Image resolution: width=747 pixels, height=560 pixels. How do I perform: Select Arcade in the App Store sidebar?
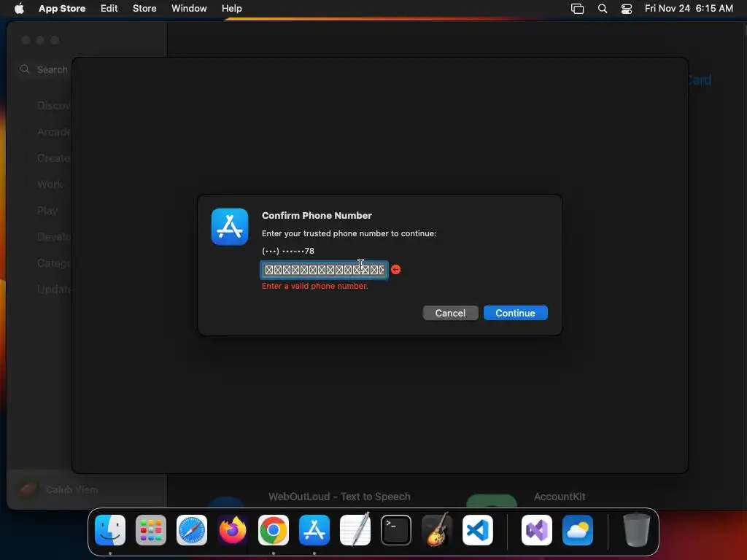[x=53, y=132]
